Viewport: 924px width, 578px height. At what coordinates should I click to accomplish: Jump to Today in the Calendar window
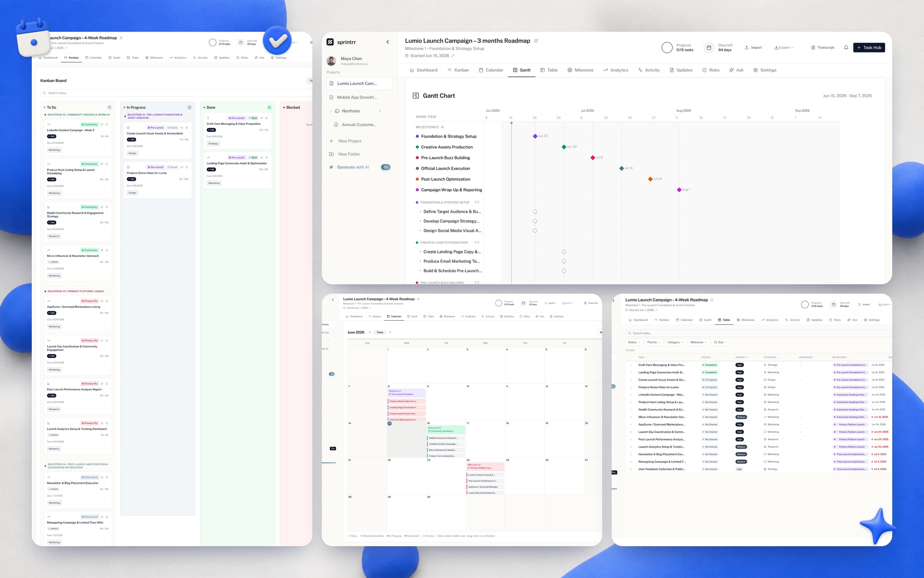[x=380, y=332]
